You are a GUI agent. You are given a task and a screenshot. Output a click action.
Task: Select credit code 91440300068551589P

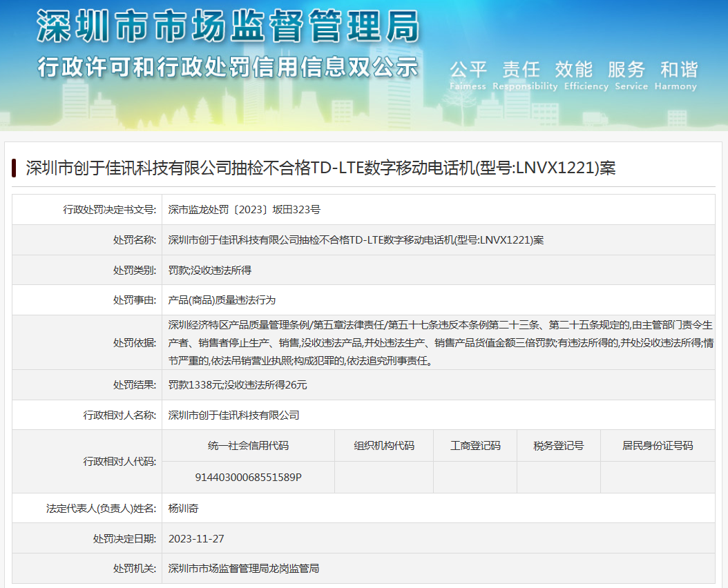[249, 477]
